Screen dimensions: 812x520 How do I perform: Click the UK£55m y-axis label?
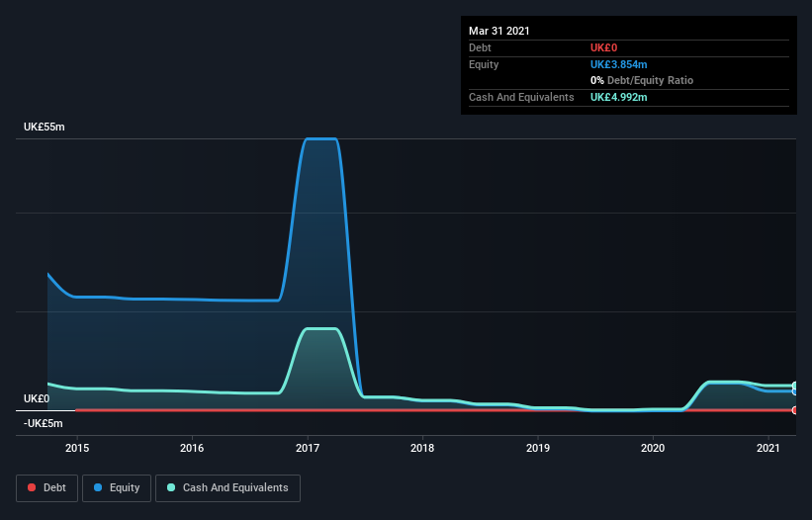pos(45,127)
